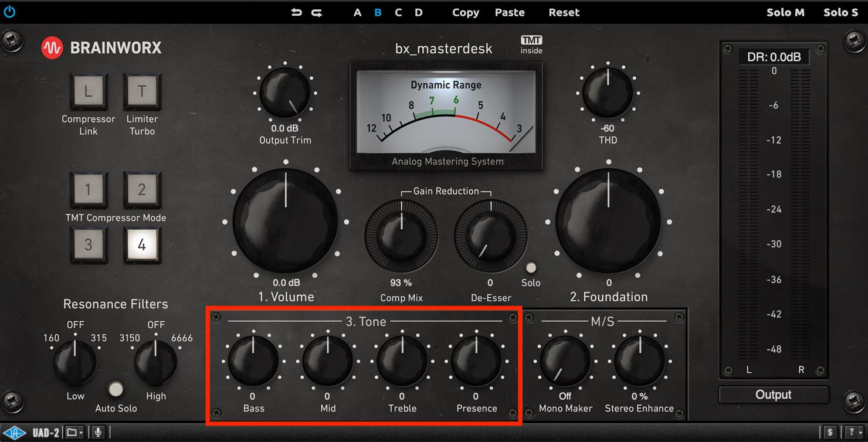
Task: Select settings slot C
Action: (x=398, y=12)
